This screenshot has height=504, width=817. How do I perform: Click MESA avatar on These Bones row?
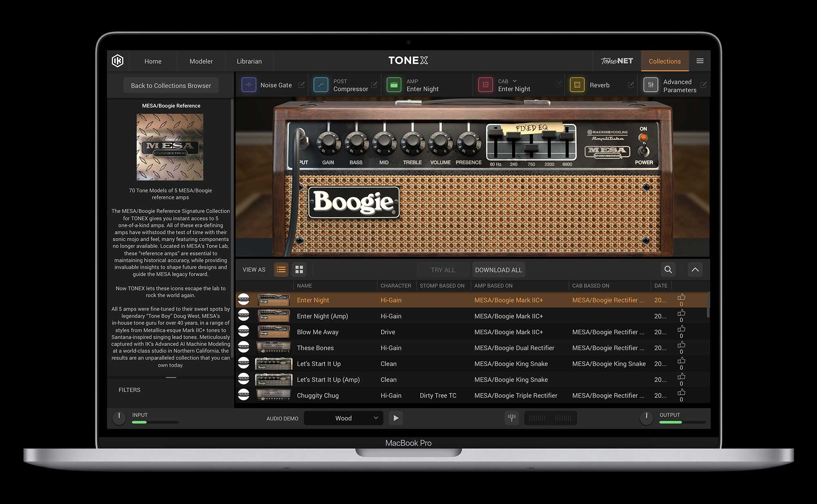click(x=243, y=347)
